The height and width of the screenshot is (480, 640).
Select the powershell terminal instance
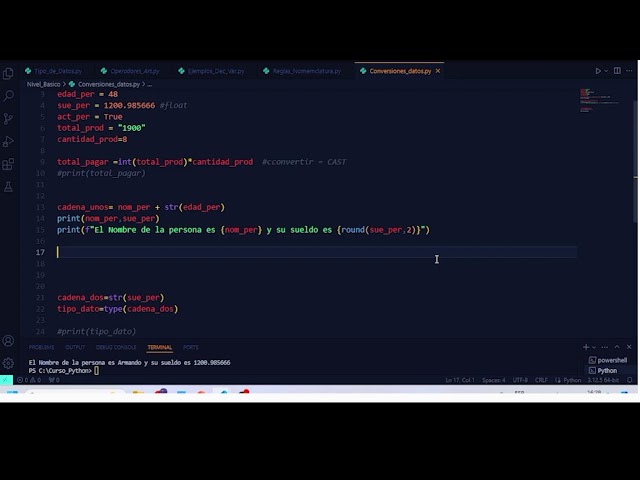click(608, 360)
